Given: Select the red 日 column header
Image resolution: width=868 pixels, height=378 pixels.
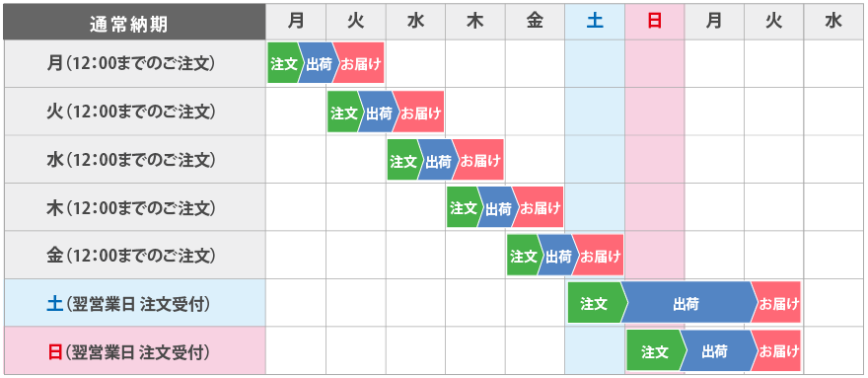Looking at the screenshot, I should point(655,22).
